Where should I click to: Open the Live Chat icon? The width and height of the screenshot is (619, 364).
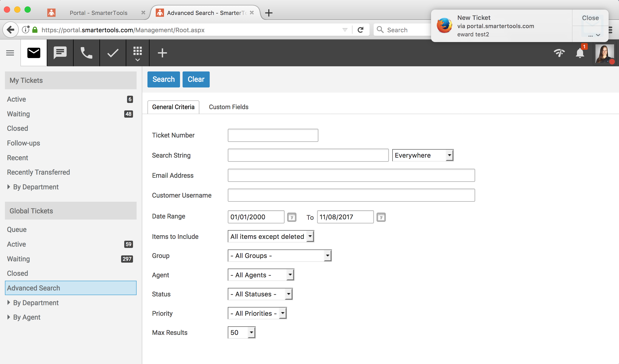[60, 53]
